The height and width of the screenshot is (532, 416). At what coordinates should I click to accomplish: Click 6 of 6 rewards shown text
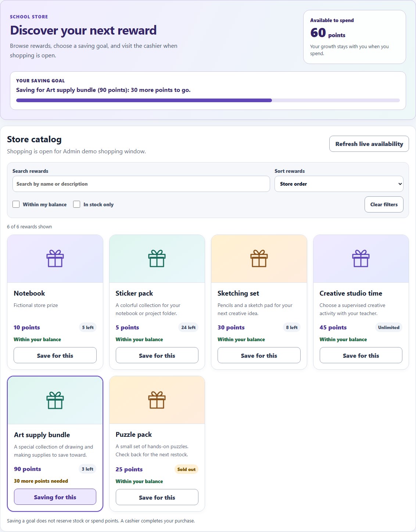coord(29,226)
